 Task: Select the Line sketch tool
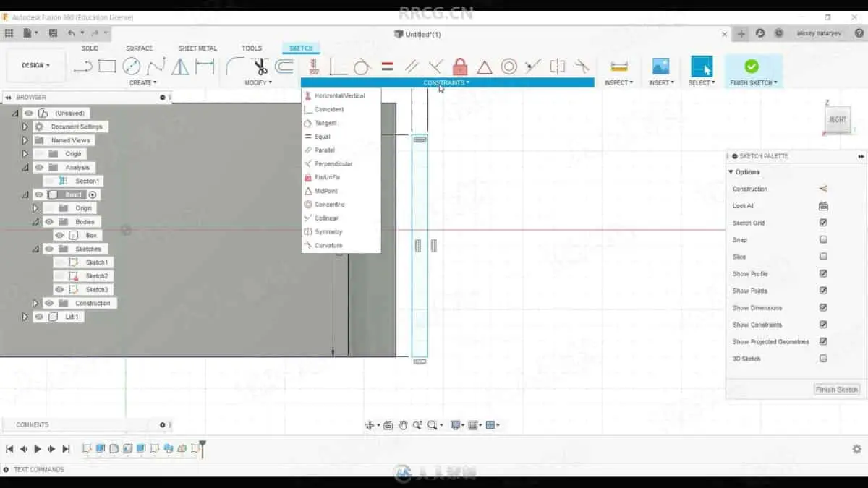point(83,67)
